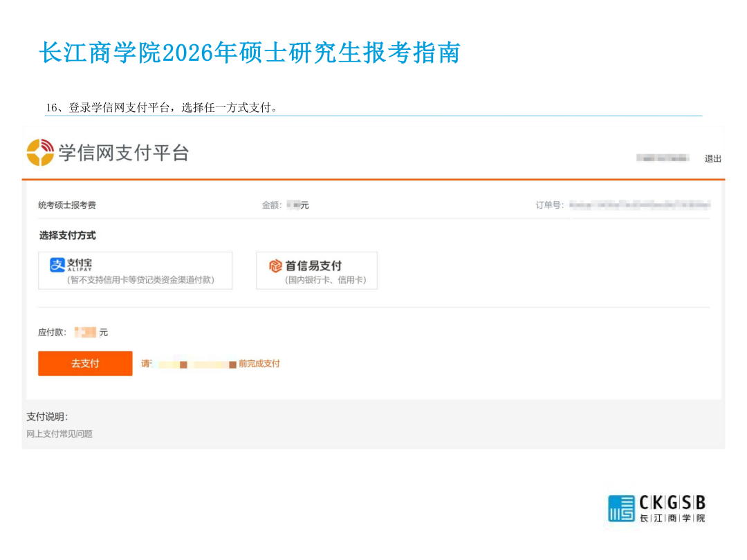
Task: Click the blurred username beside 退出
Action: (663, 159)
